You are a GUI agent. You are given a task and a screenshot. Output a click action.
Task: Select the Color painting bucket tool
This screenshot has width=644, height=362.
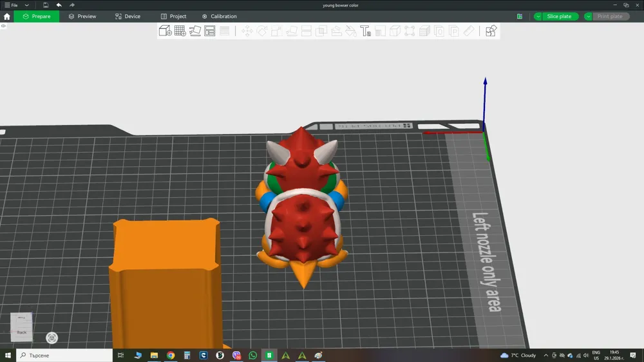coord(351,31)
